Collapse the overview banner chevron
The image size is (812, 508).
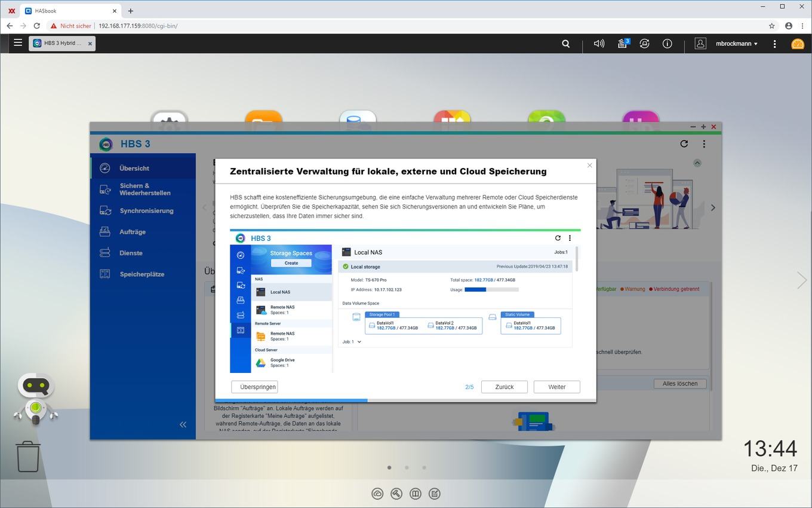pyautogui.click(x=697, y=163)
